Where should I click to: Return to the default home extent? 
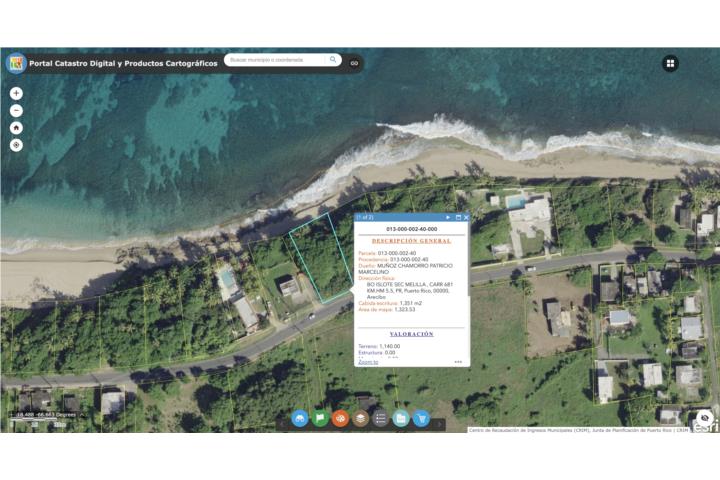(16, 128)
